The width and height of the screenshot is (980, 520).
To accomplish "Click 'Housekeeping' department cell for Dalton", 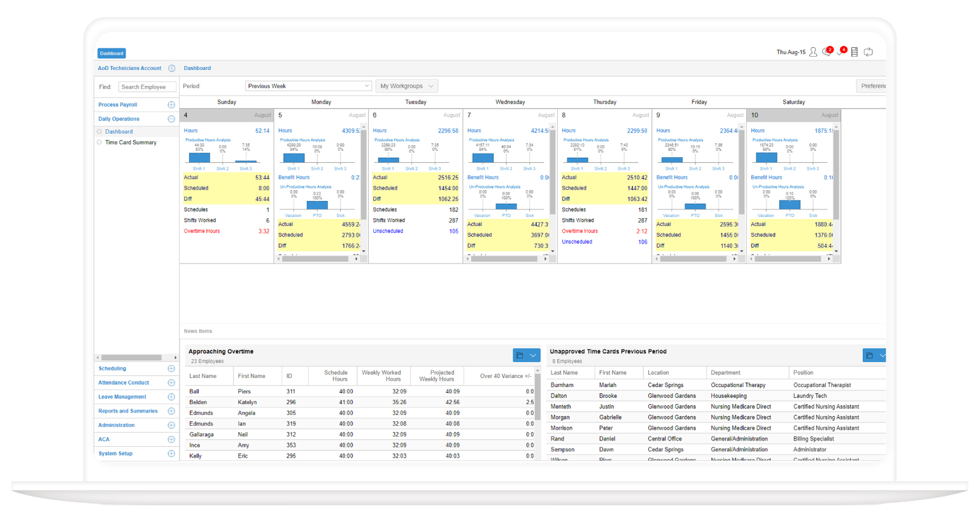I will point(728,396).
